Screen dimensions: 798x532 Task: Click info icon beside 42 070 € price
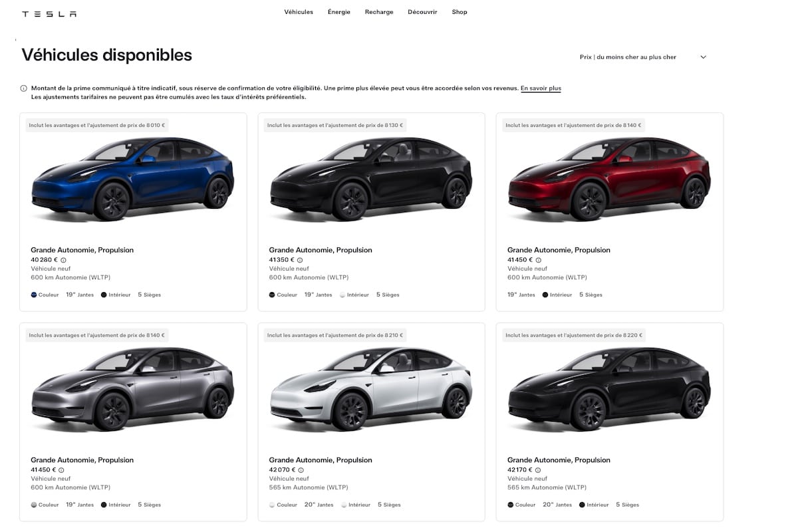(300, 470)
